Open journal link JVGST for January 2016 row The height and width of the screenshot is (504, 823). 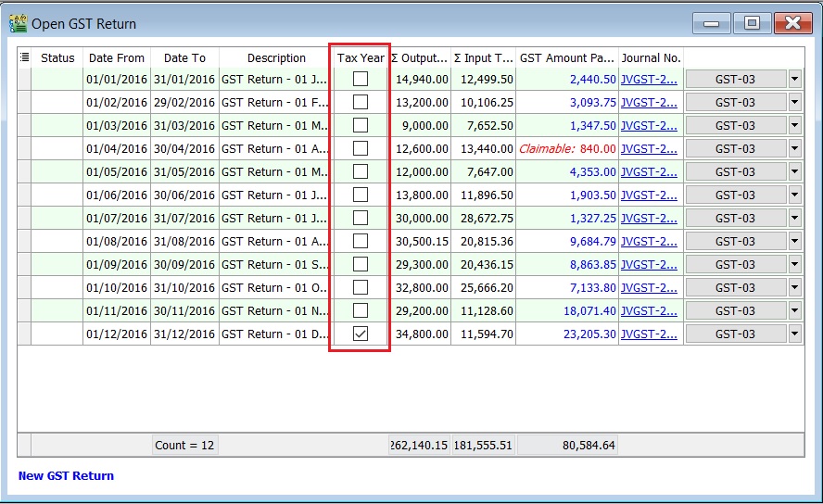pos(649,80)
